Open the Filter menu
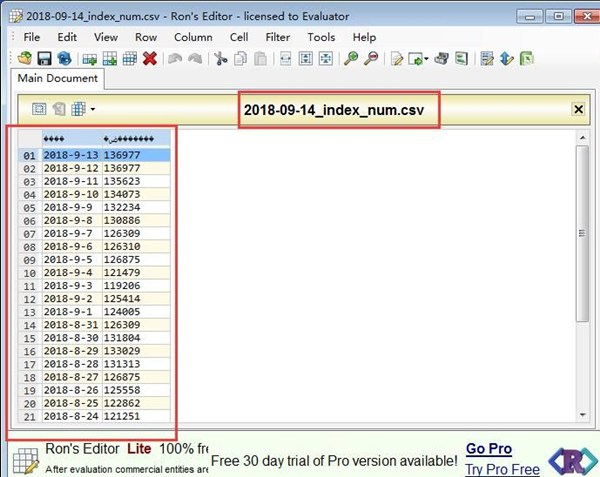The width and height of the screenshot is (600, 477). 278,37
